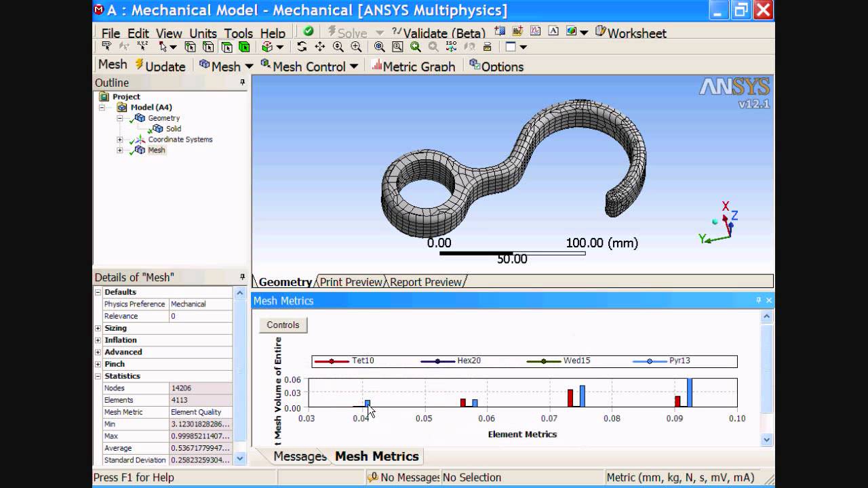
Task: Select the Solid item in Outline tree
Action: 174,129
